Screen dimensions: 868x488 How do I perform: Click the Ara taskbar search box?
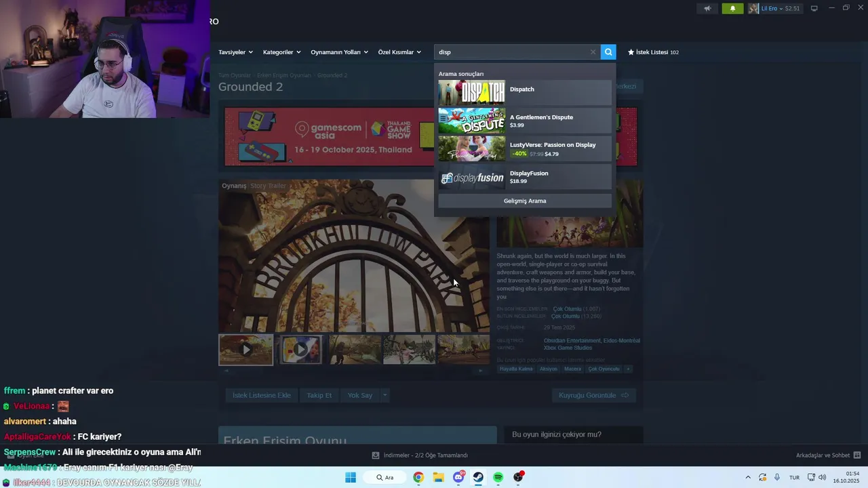point(385,478)
